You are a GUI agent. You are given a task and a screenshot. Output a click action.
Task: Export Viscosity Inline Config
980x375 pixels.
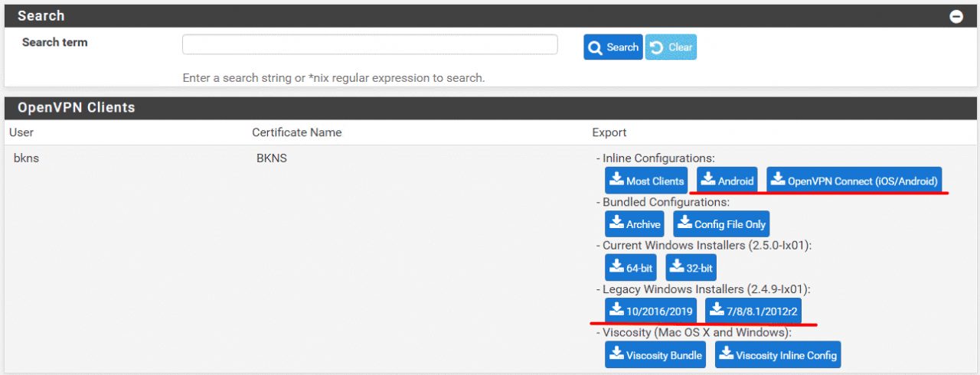[778, 355]
